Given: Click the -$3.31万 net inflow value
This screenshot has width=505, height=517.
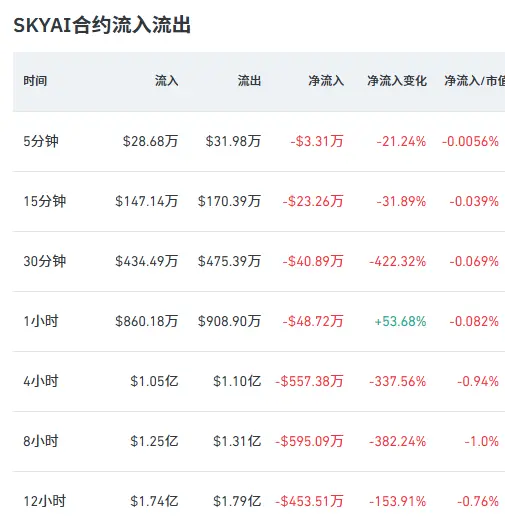Looking at the screenshot, I should pyautogui.click(x=317, y=141).
